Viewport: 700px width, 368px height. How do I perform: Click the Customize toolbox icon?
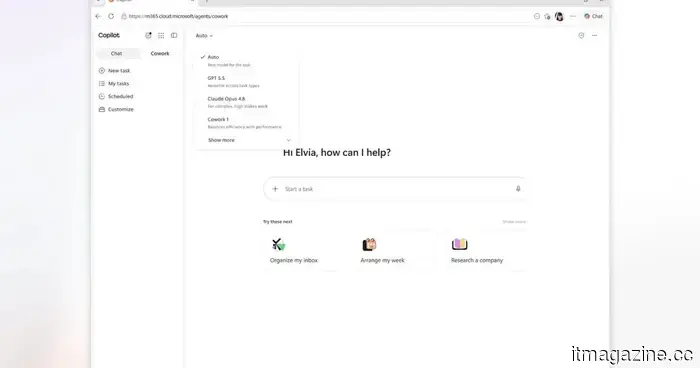102,109
